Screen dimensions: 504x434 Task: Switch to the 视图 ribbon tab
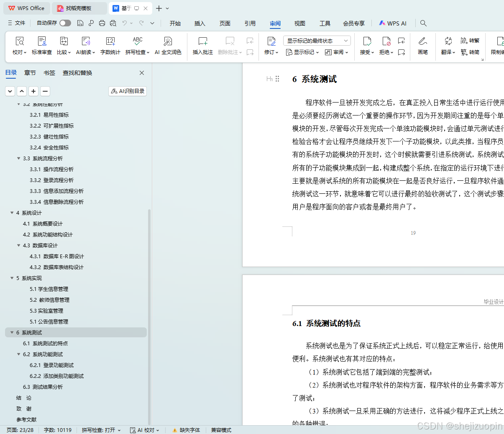point(300,23)
